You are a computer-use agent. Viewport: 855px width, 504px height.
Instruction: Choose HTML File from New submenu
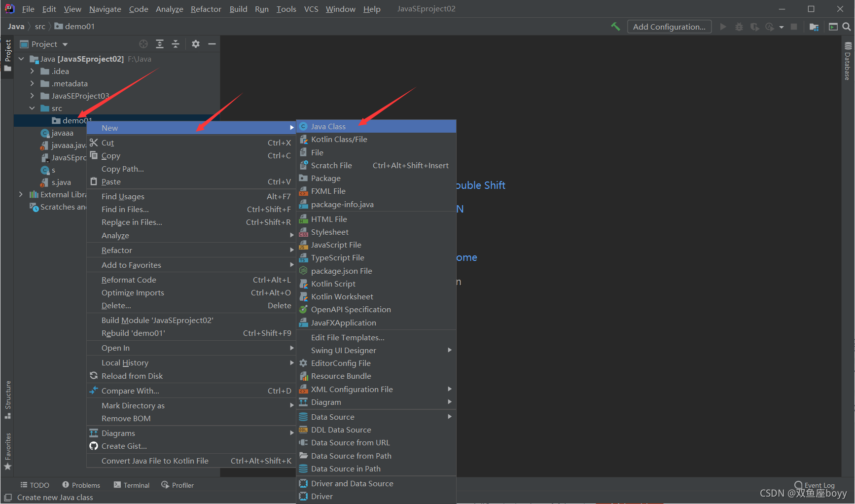click(x=376, y=219)
